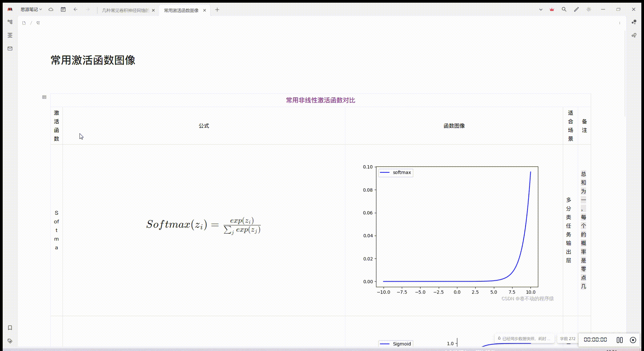Toggle light/dark theme with sun icon

[x=588, y=9]
